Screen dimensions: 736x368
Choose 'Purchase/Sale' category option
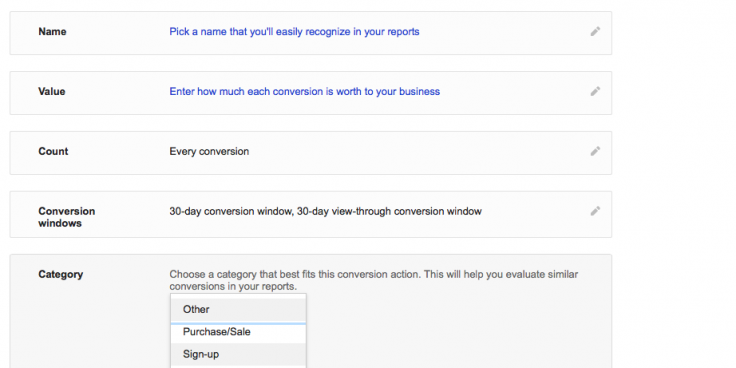tap(238, 332)
